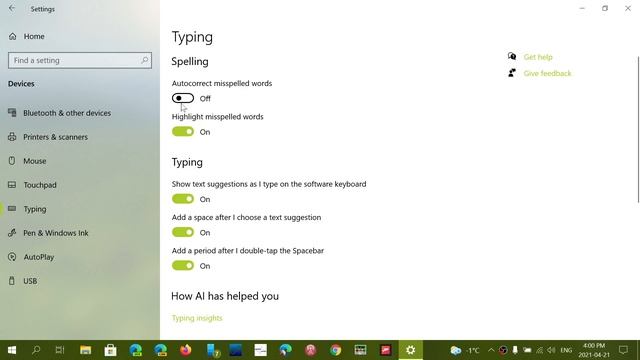Open AutoPlay settings
Viewport: 640px width, 360px height.
(x=31, y=257)
